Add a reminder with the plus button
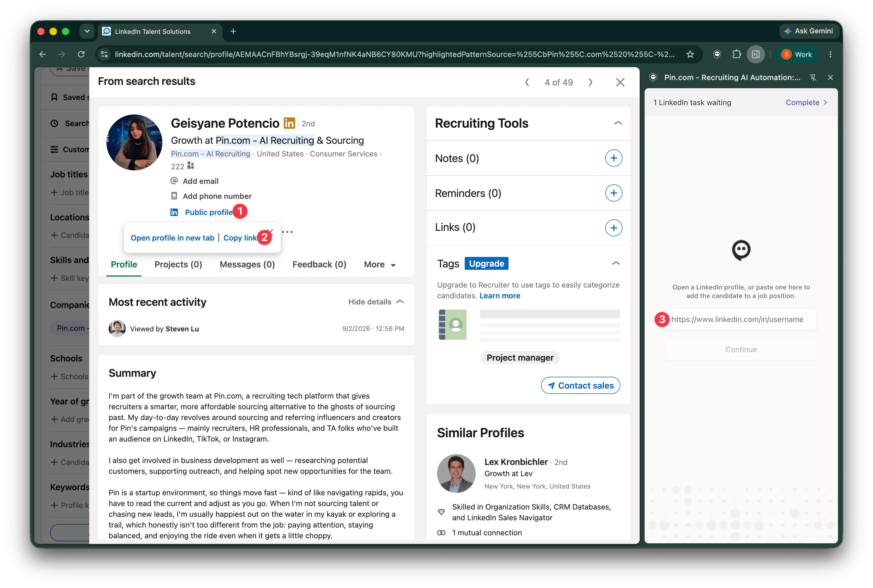 614,193
